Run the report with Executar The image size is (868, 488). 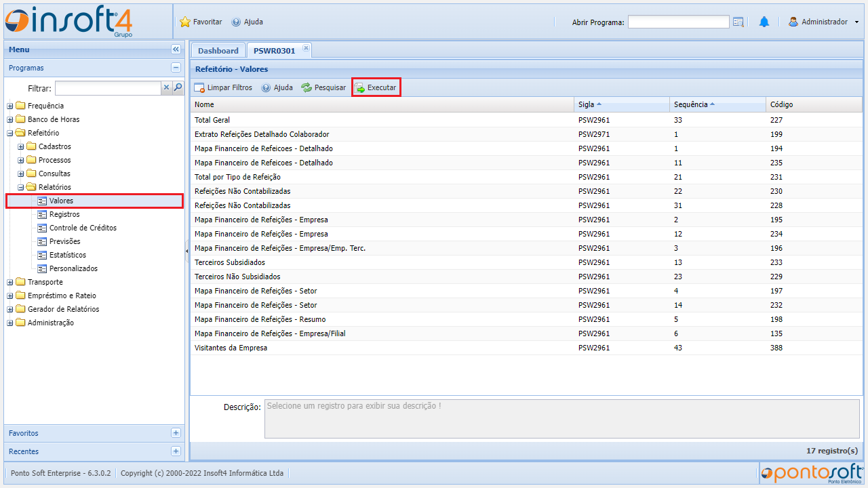click(x=376, y=87)
